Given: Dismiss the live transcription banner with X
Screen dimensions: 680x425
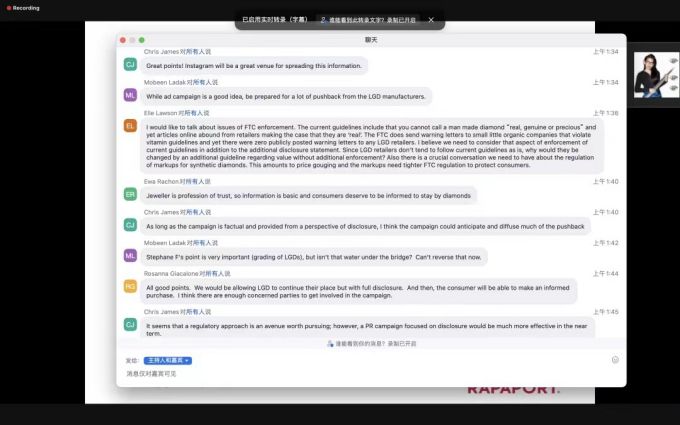Looking at the screenshot, I should click(x=431, y=20).
